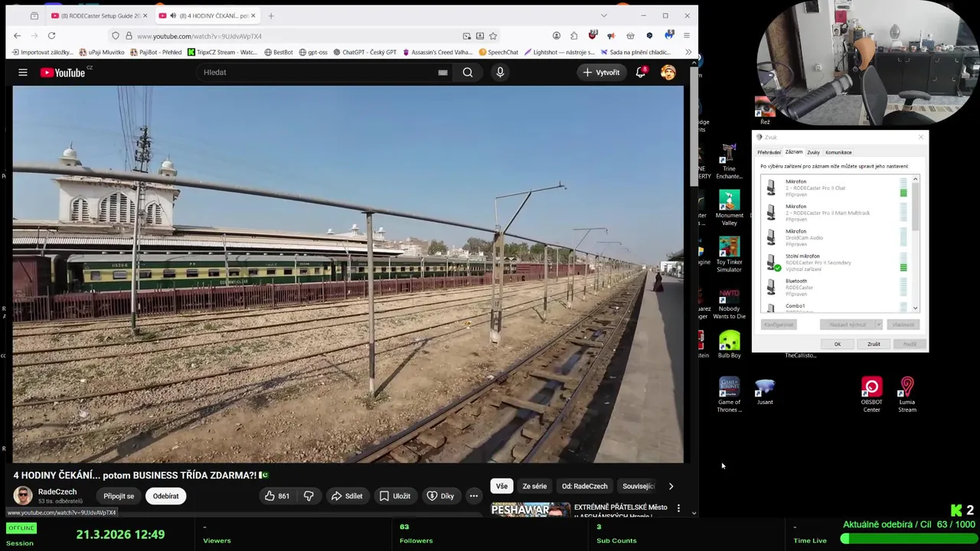Cancel Zvuk dialog with Zrušit
Viewport: 980px width, 551px height.
coord(874,344)
